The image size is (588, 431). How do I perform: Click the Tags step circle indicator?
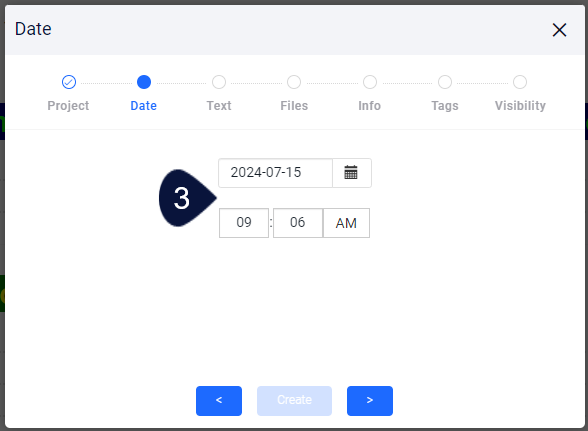tap(445, 82)
